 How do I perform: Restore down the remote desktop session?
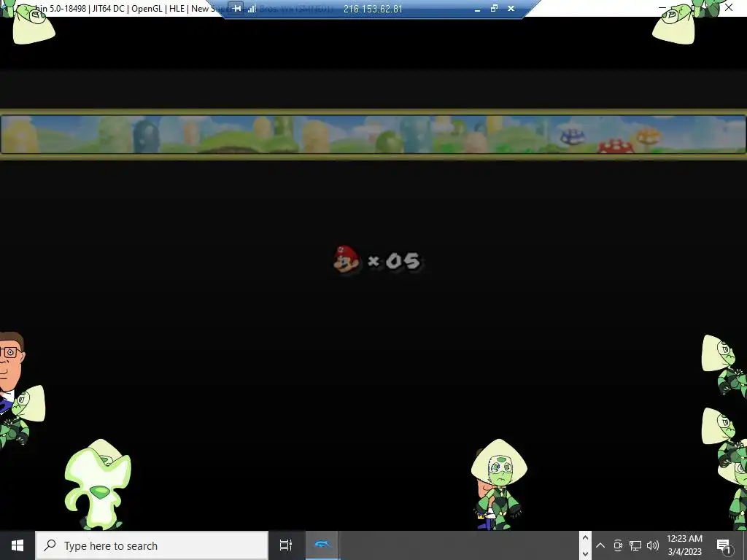point(494,9)
